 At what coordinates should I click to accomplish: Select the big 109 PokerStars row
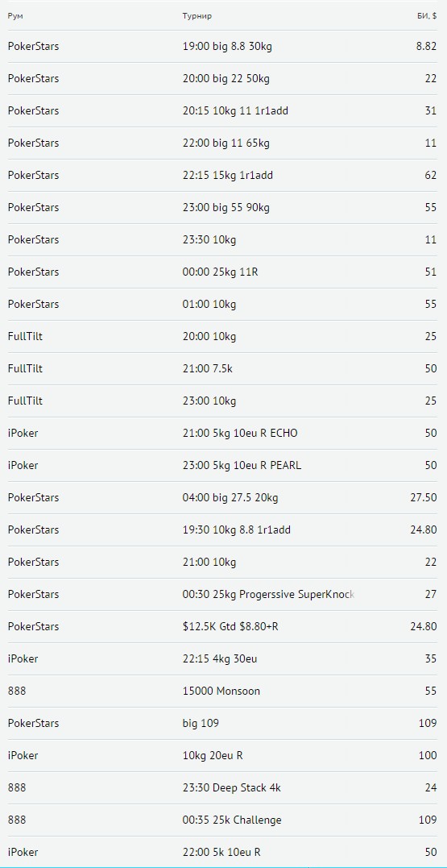pos(224,723)
